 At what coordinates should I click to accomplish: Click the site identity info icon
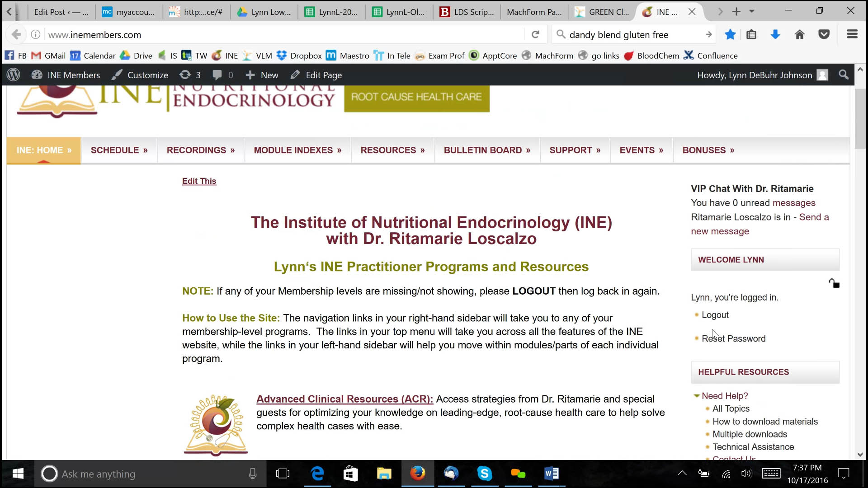pyautogui.click(x=36, y=35)
